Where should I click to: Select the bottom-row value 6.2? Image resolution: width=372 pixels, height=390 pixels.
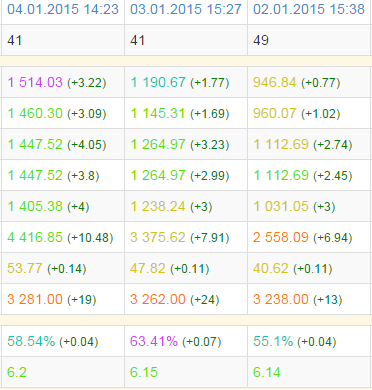tap(17, 372)
